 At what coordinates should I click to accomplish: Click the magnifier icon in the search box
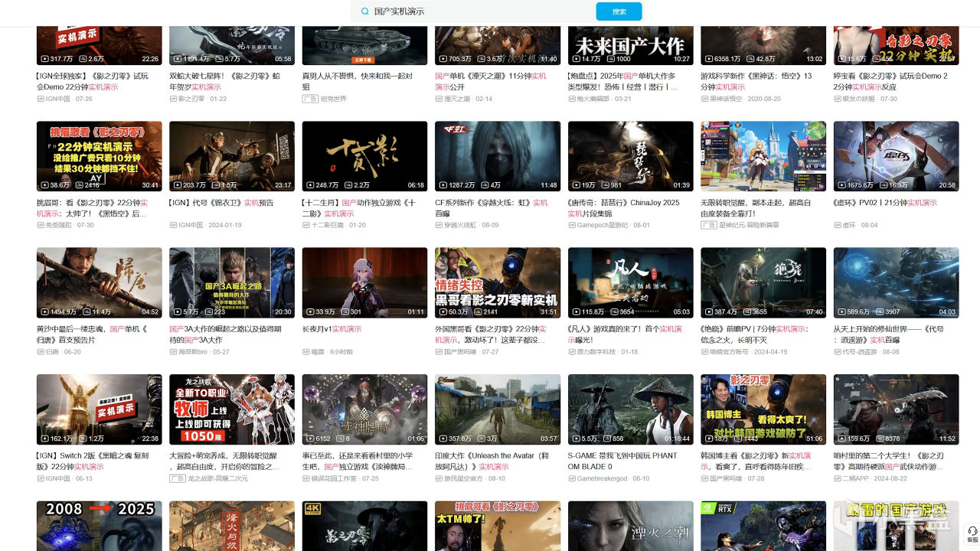pyautogui.click(x=364, y=11)
